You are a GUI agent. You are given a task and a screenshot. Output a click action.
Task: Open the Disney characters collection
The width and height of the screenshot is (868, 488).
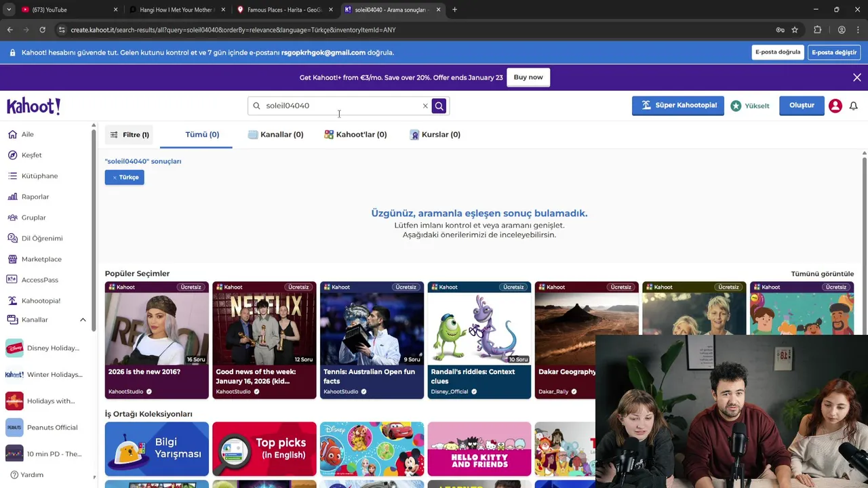click(x=372, y=449)
